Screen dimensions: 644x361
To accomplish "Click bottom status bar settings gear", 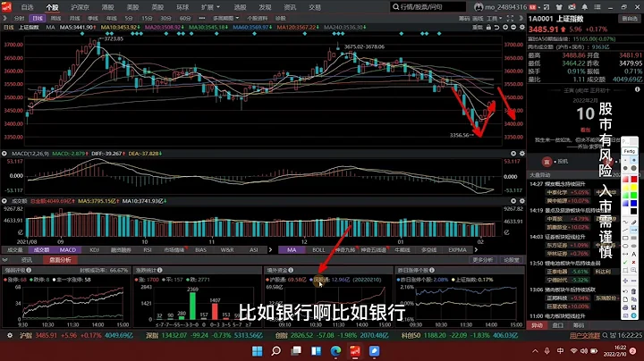I will (10, 335).
